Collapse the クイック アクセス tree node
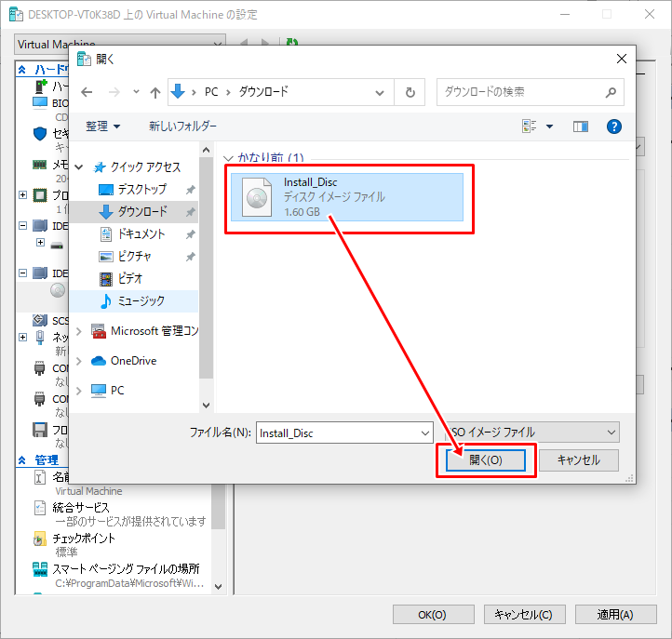The image size is (672, 639). pos(79,167)
